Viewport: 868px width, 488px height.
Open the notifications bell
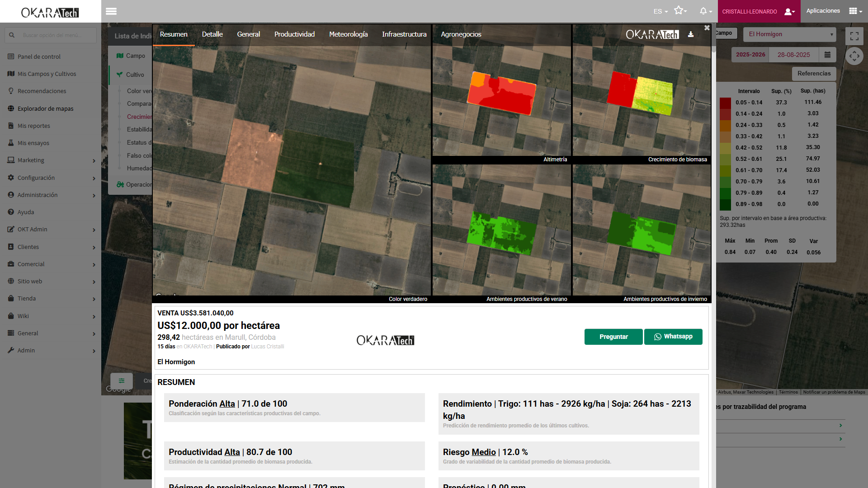[x=703, y=11]
